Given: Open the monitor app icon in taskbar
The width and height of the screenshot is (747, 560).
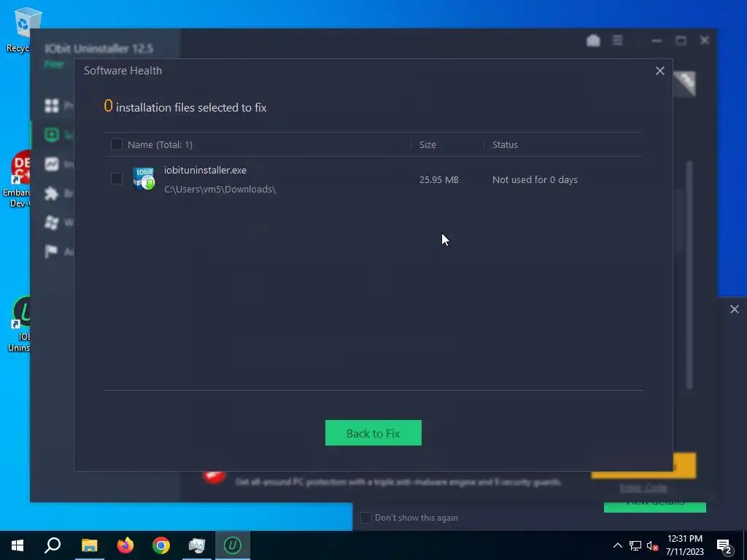Looking at the screenshot, I should tap(197, 545).
